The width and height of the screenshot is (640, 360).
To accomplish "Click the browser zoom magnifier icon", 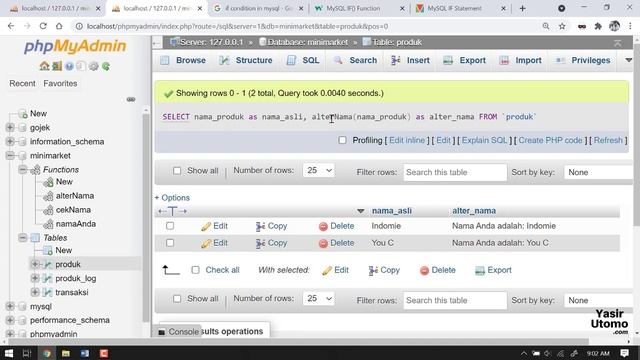I will pyautogui.click(x=546, y=26).
